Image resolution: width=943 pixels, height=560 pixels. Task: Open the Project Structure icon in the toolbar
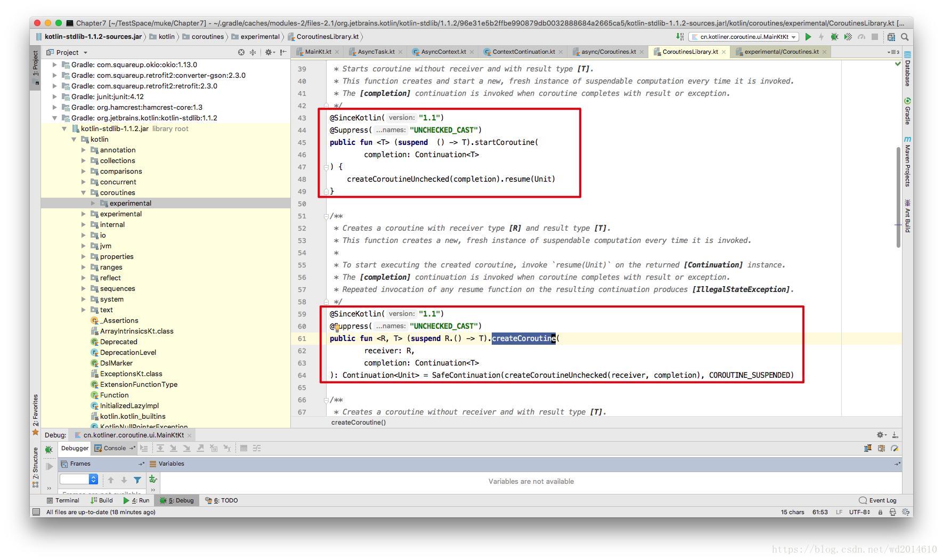tap(891, 37)
